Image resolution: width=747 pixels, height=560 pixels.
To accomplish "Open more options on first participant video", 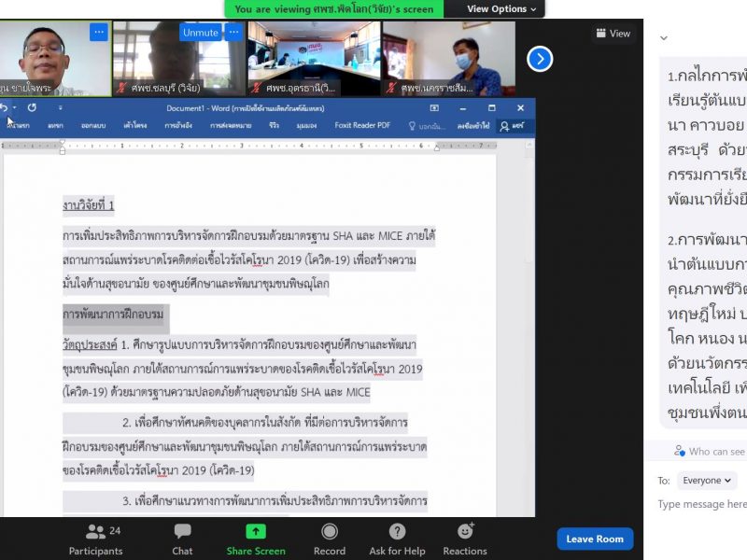I will click(x=99, y=33).
